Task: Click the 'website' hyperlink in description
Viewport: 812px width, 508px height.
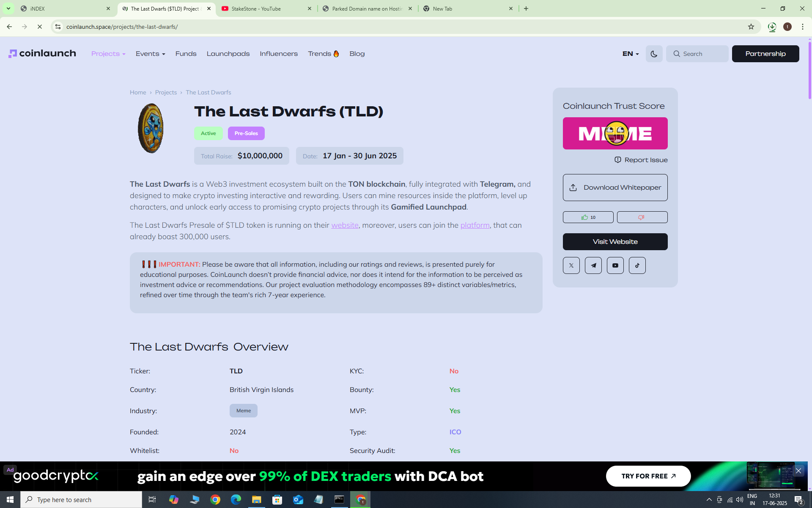Action: 345,225
